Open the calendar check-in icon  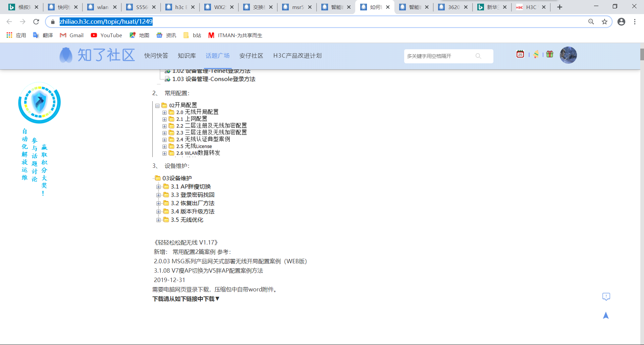click(x=520, y=54)
